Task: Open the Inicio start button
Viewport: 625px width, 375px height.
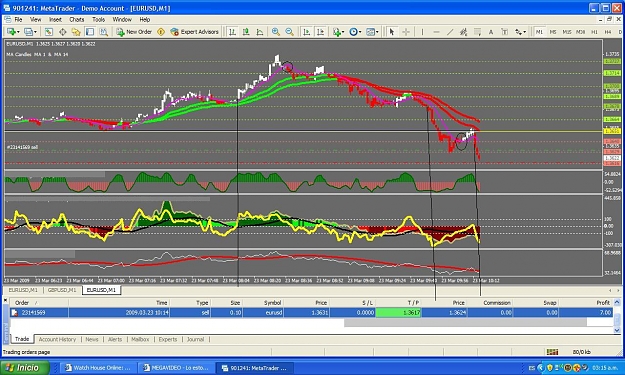Action: pos(25,368)
